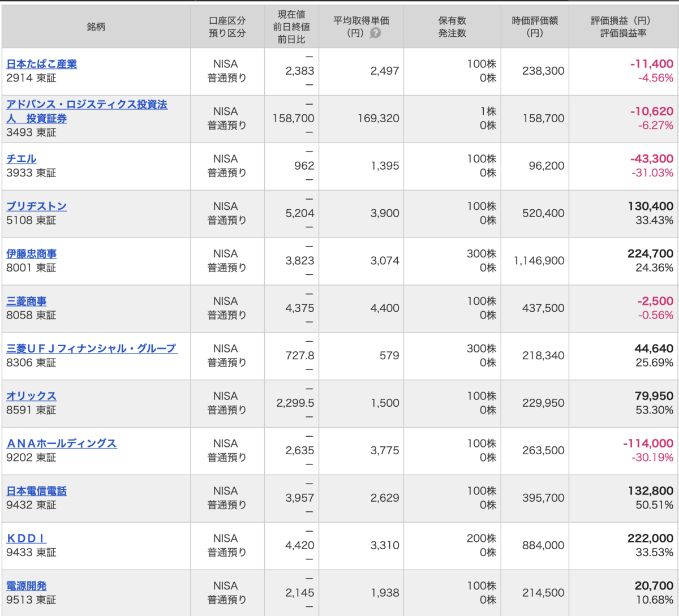The width and height of the screenshot is (679, 616).
Task: Click the 口座区分 預り区分 column header
Action: click(x=227, y=27)
